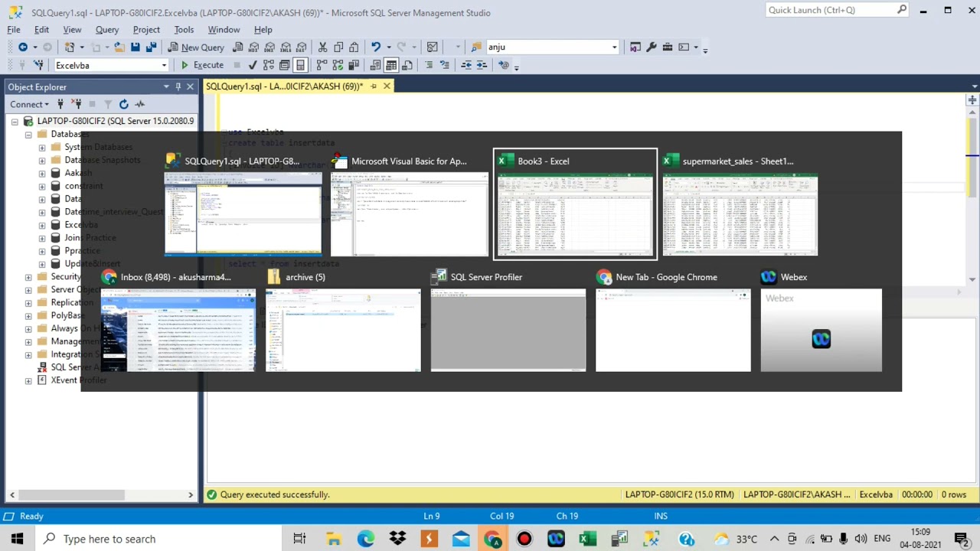980x551 pixels.
Task: Click the Navigate Backward arrow icon
Action: (x=23, y=47)
